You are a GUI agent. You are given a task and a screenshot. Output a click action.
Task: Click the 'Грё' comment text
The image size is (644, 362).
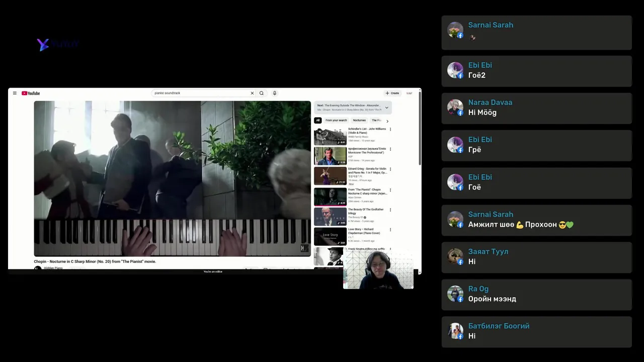coord(474,150)
